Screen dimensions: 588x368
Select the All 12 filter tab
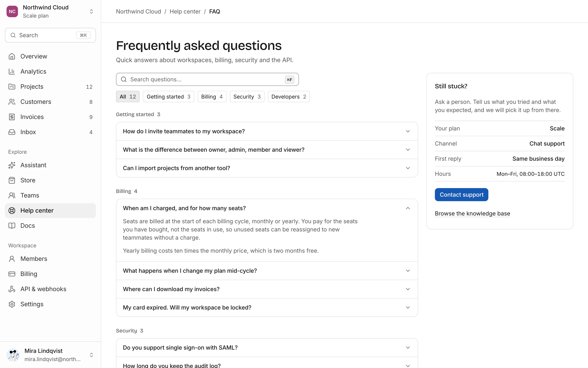point(128,97)
